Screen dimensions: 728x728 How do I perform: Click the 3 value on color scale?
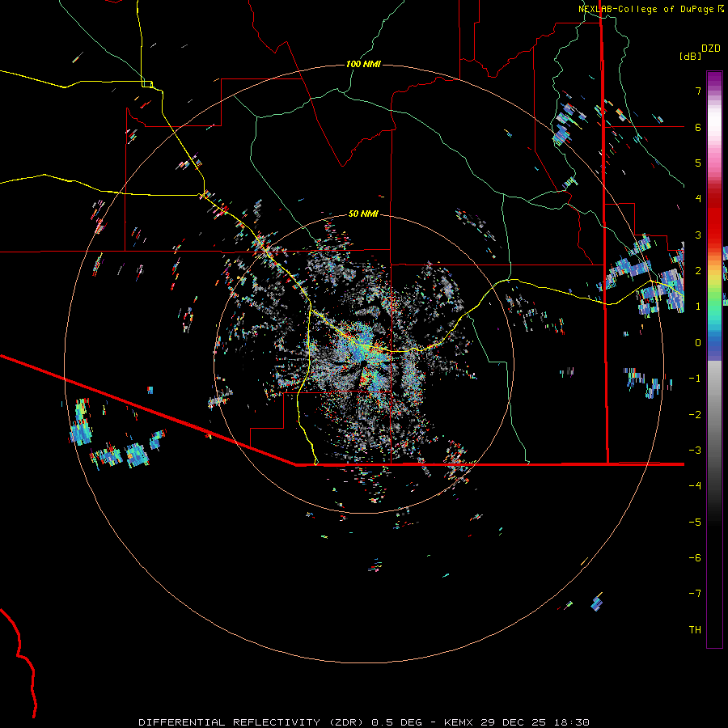pos(698,235)
